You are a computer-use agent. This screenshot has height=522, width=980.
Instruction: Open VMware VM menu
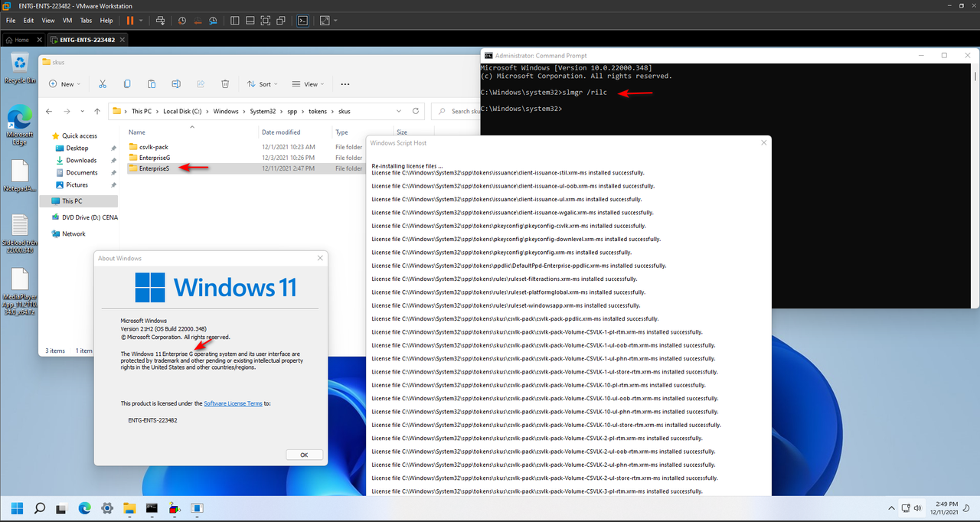click(x=67, y=20)
